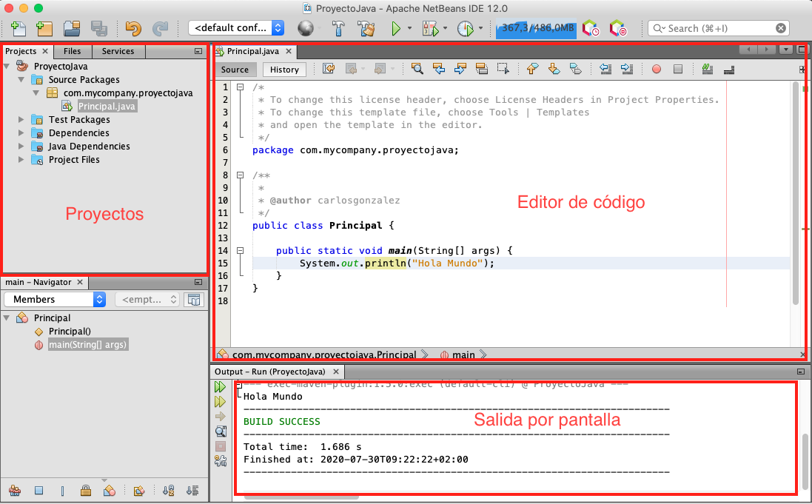The image size is (812, 504).
Task: Toggle Bookmark in editor toolbar
Action: [x=575, y=69]
